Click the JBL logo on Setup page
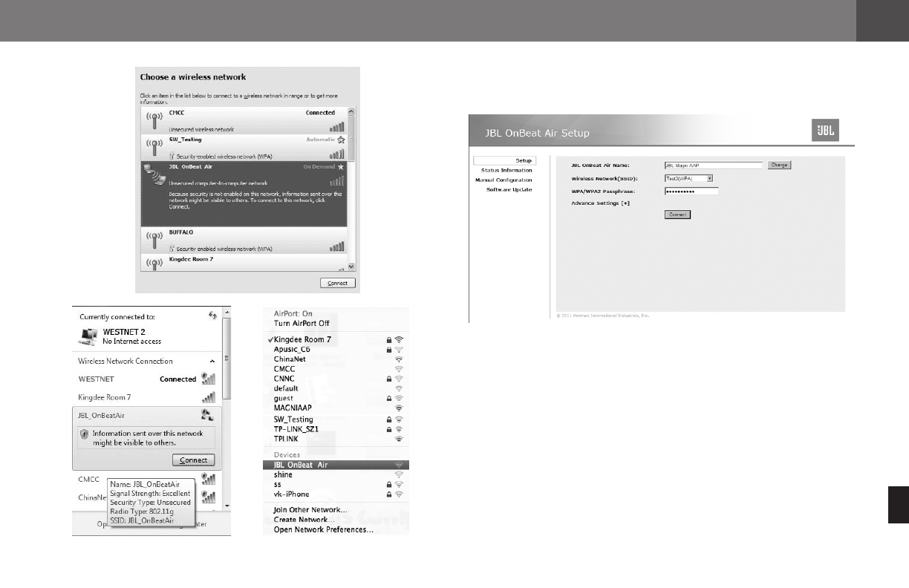This screenshot has height=588, width=909. point(826,131)
